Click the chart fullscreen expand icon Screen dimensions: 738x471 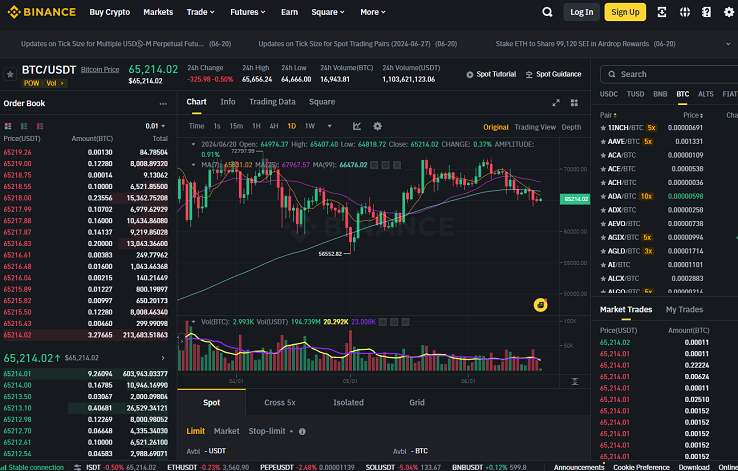point(556,103)
